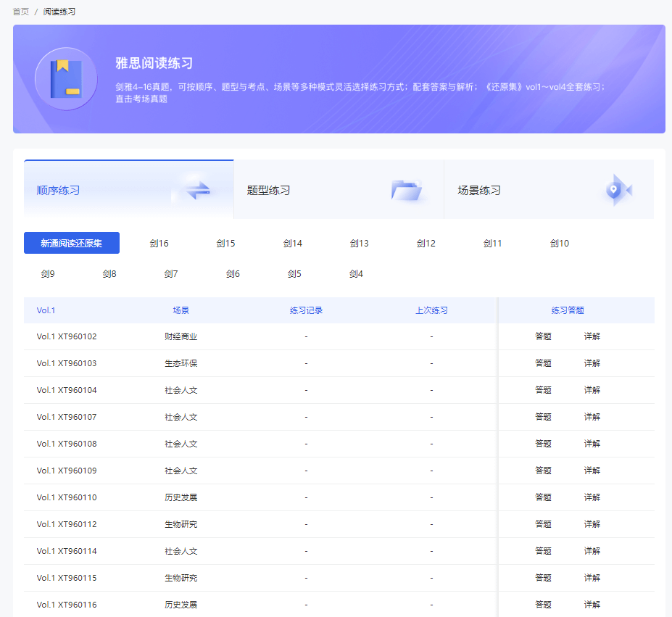Viewport: 672px width, 617px height.
Task: Click 财经商业 scene cell
Action: pos(181,336)
